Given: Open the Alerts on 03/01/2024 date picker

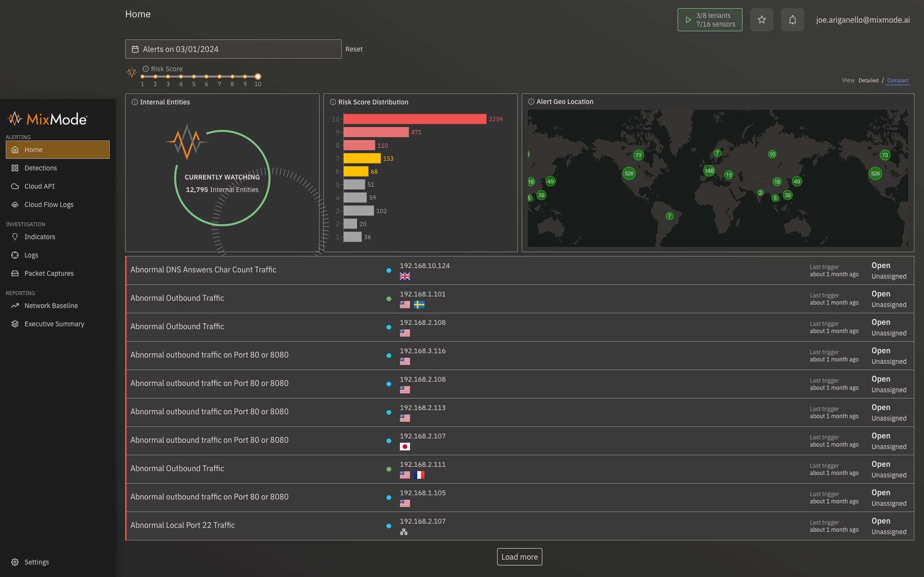Looking at the screenshot, I should point(233,49).
